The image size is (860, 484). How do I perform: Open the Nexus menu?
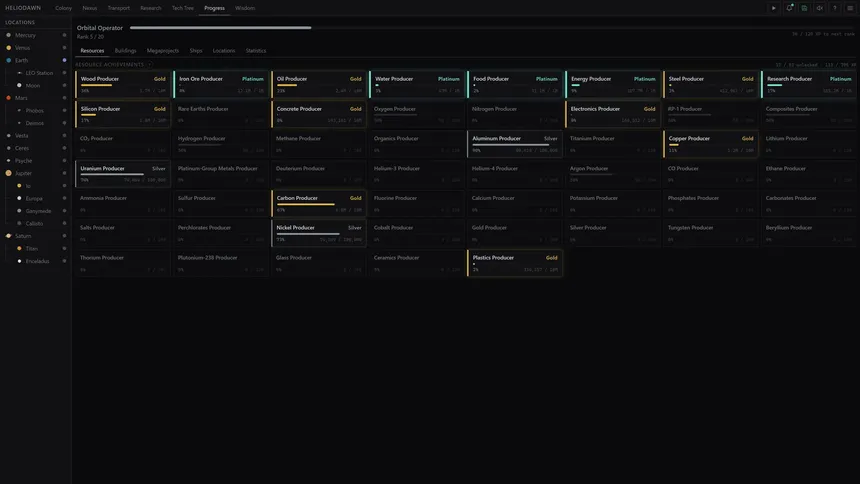click(x=89, y=8)
